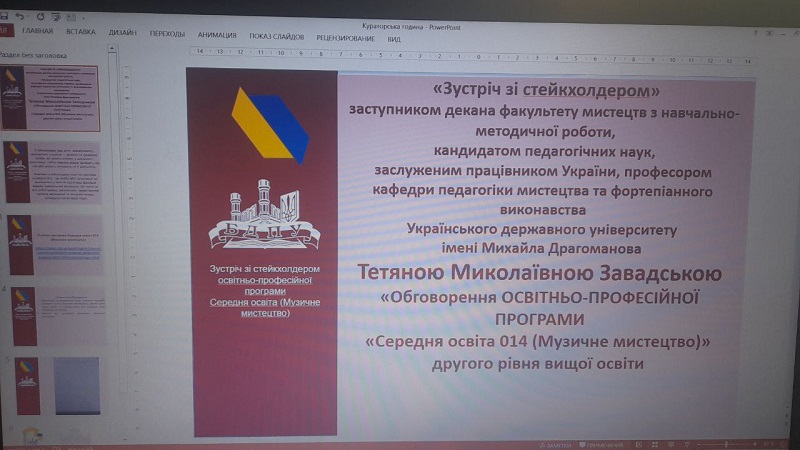Click the zoom in plus button
Image resolution: width=800 pixels, height=450 pixels.
point(755,445)
